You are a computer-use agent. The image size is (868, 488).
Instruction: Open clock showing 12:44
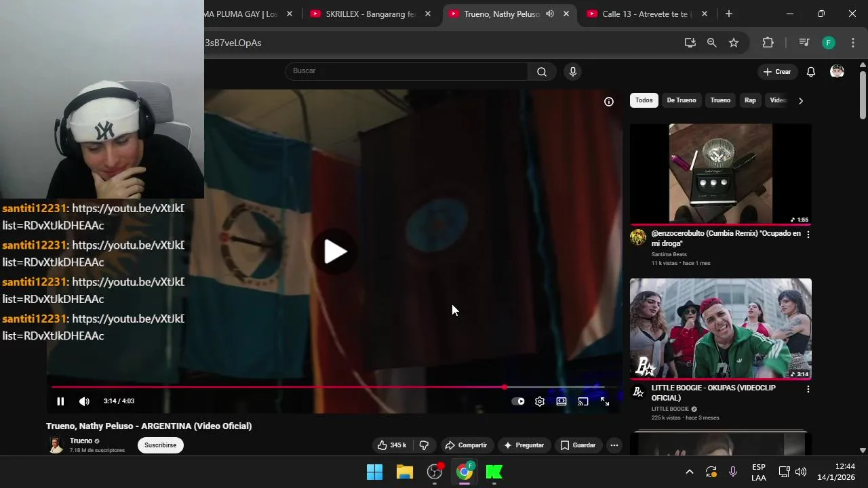pos(836,472)
